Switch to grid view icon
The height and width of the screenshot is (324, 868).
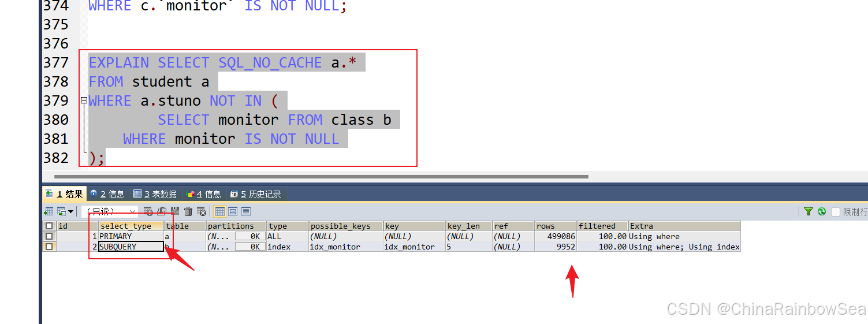click(219, 211)
